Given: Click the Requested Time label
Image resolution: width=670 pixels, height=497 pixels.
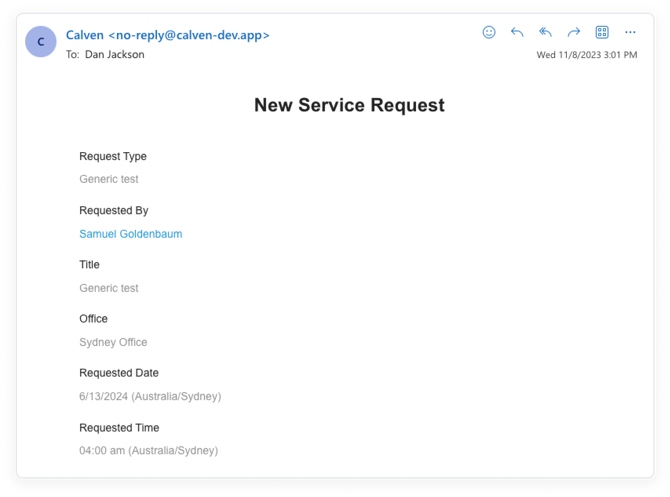Looking at the screenshot, I should point(119,428).
